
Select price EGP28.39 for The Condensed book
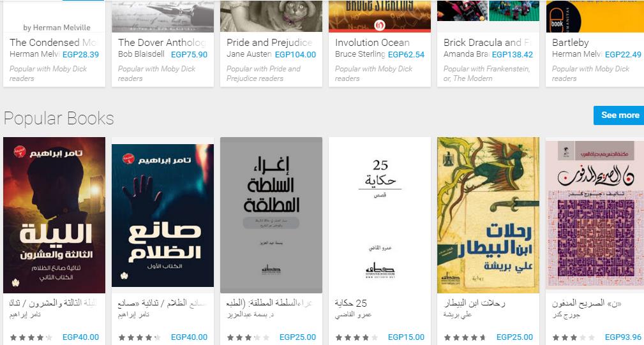(80, 55)
